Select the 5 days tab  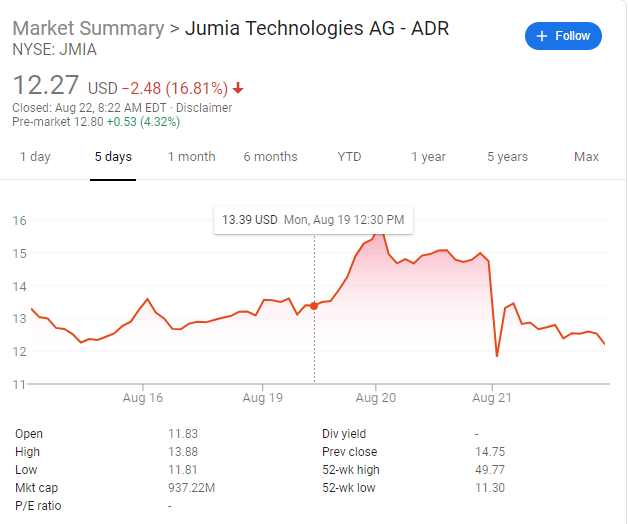[113, 157]
